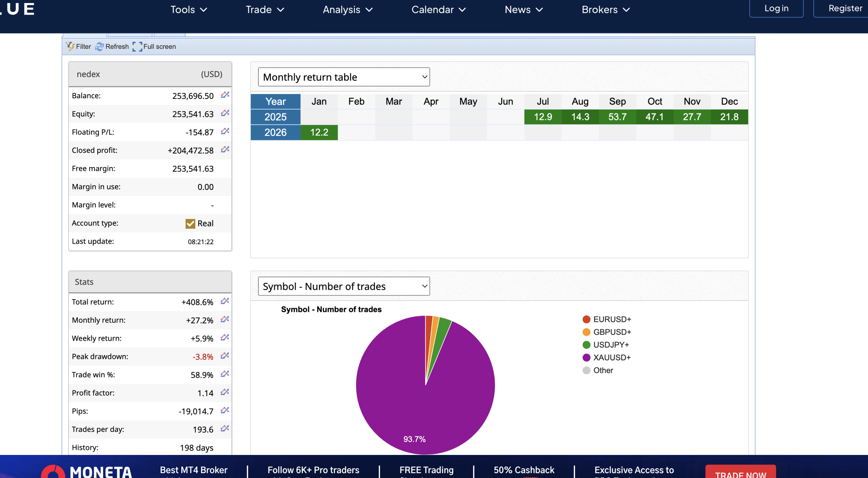Screen dimensions: 868x478
Task: Open Full screen mode
Action: tap(137, 46)
